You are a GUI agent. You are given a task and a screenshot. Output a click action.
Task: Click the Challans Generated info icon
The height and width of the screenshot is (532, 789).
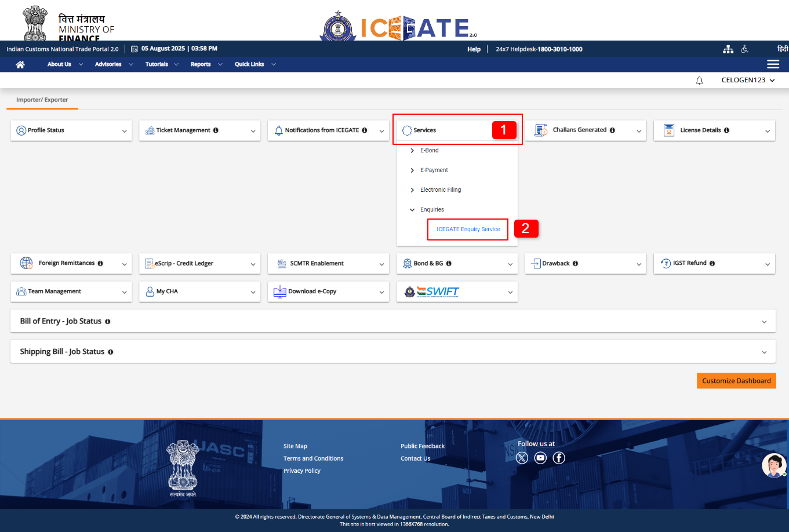[x=612, y=130]
